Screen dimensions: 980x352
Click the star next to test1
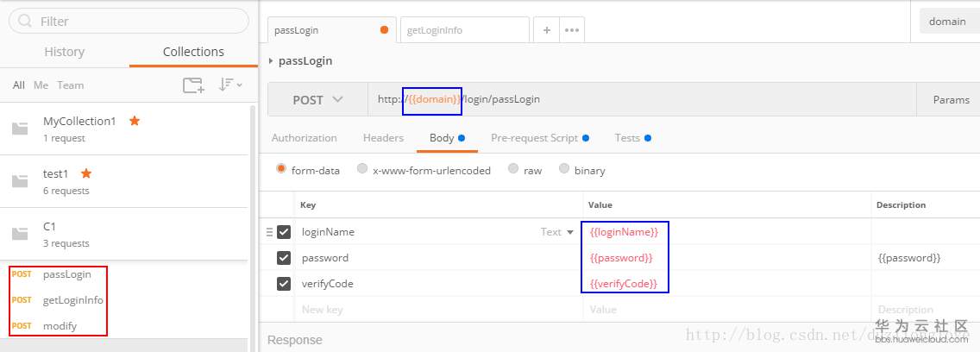(x=86, y=173)
